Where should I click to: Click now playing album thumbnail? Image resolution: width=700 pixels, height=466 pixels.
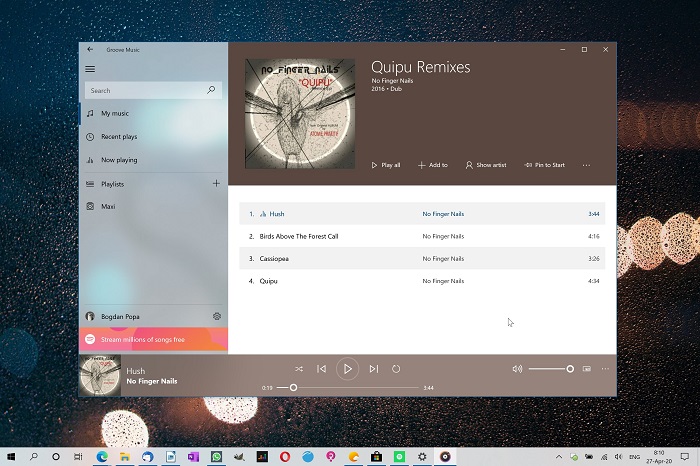click(100, 375)
